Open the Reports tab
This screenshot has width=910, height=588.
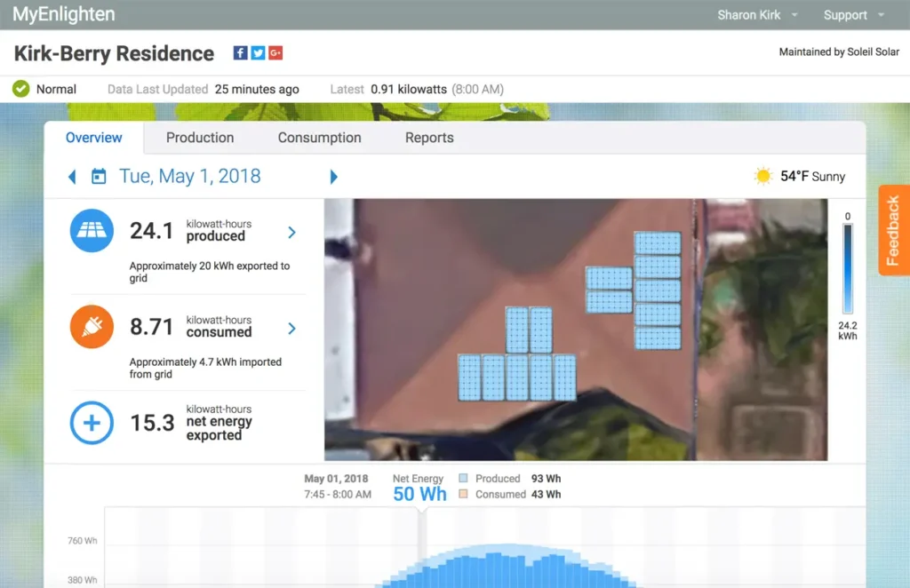point(429,138)
